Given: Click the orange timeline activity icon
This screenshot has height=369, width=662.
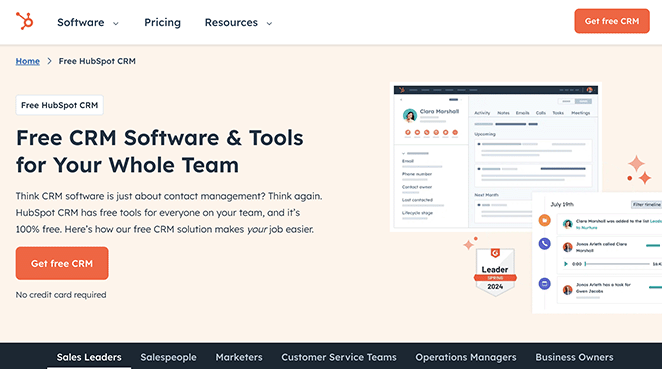Looking at the screenshot, I should click(x=545, y=220).
